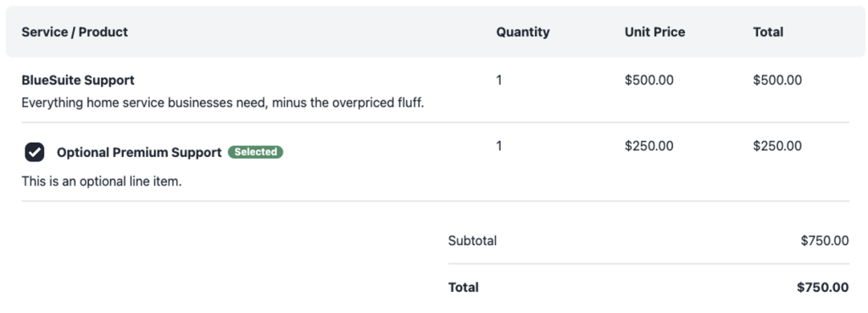The height and width of the screenshot is (313, 868).
Task: Click the bold Total label in summary
Action: point(464,287)
